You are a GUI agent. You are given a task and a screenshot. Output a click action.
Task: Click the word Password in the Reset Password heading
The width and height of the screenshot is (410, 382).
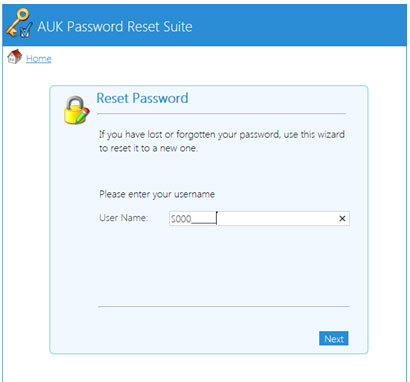[x=160, y=98]
